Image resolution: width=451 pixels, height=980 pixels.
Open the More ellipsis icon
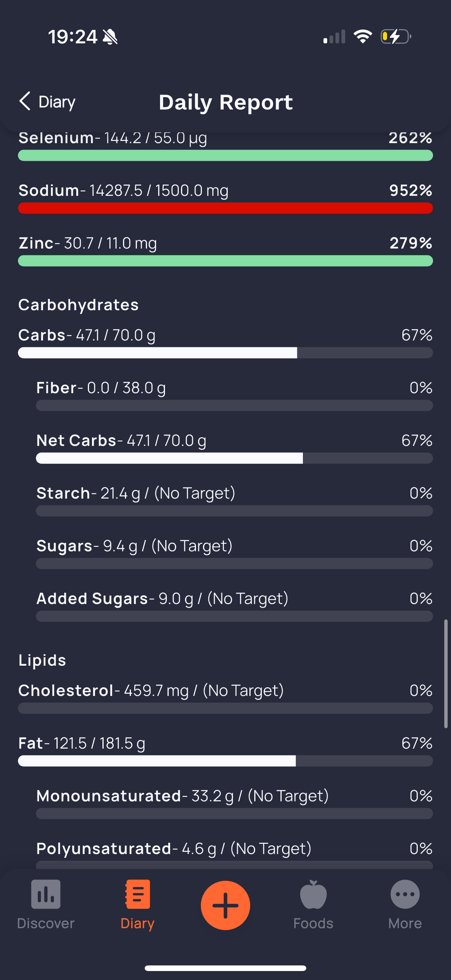(x=405, y=894)
